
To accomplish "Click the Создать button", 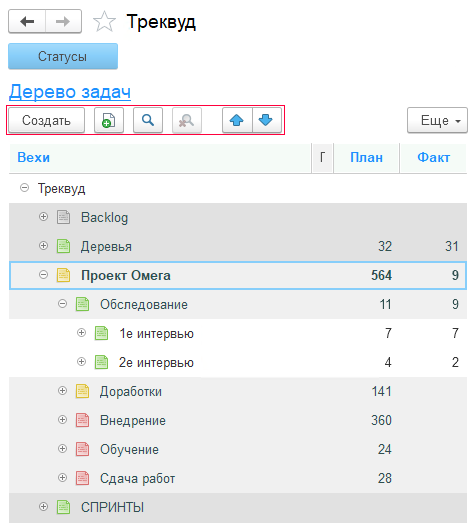I will [x=46, y=120].
